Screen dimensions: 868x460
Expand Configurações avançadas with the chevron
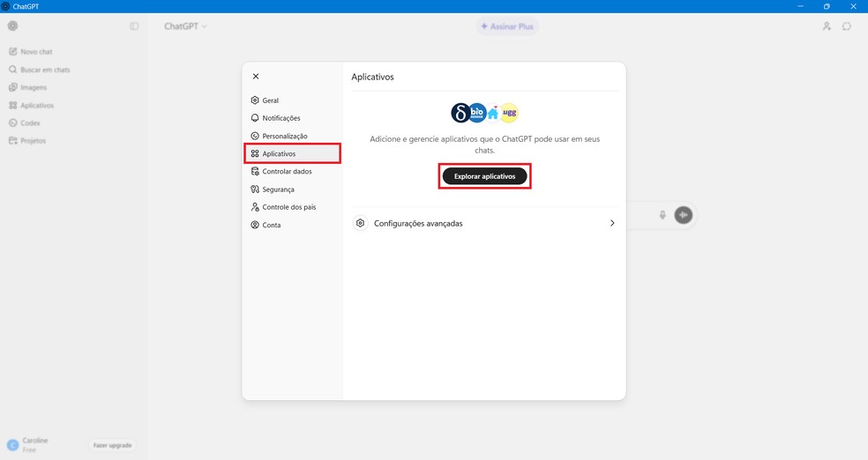point(611,223)
